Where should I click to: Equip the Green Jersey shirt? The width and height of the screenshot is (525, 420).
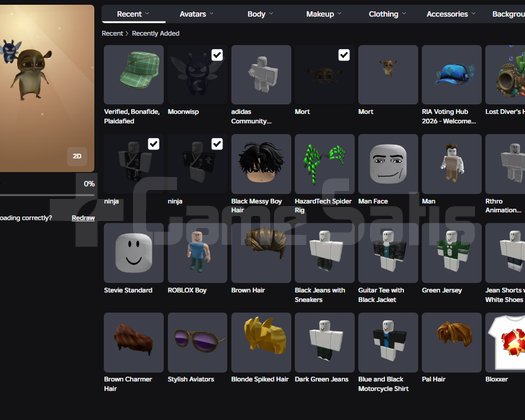[452, 253]
